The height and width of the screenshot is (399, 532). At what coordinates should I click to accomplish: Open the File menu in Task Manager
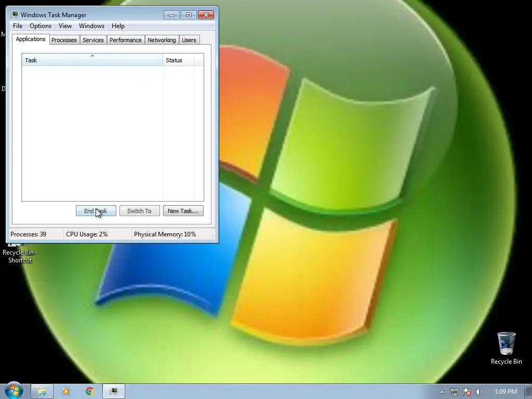point(18,26)
